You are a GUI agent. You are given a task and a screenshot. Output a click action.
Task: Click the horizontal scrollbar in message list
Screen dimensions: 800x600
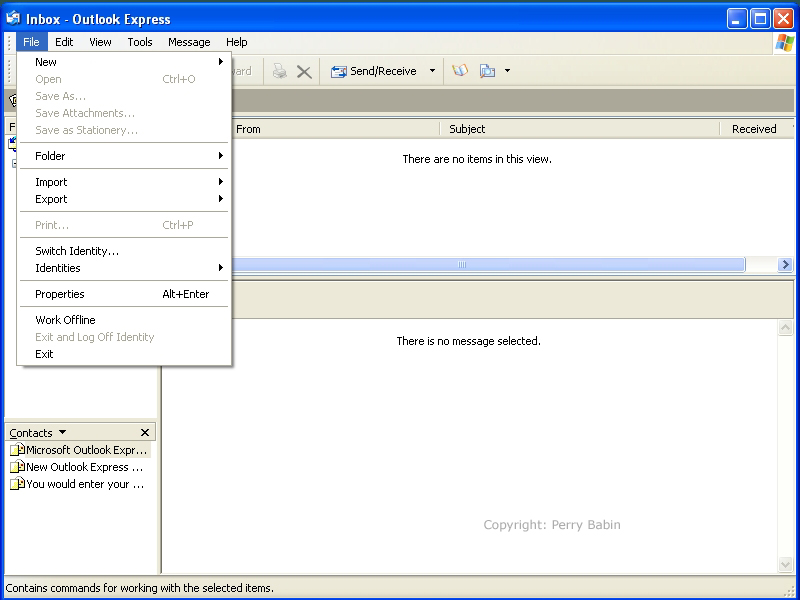tap(462, 265)
